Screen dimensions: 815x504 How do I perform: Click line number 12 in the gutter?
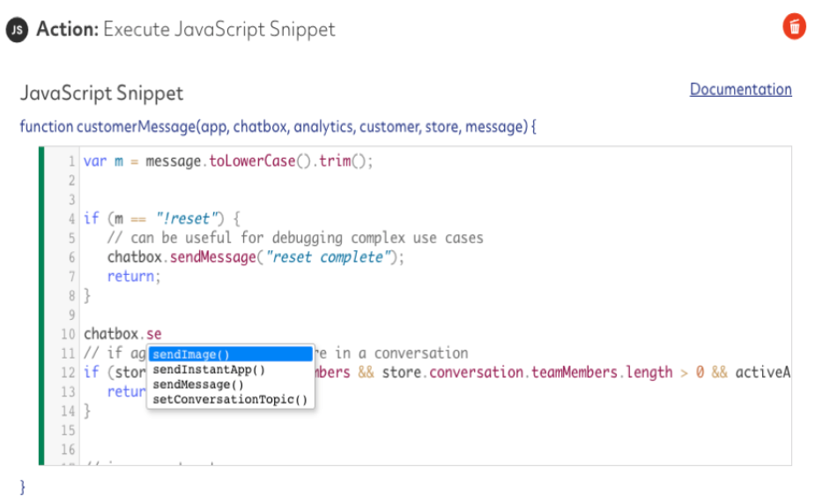(69, 373)
